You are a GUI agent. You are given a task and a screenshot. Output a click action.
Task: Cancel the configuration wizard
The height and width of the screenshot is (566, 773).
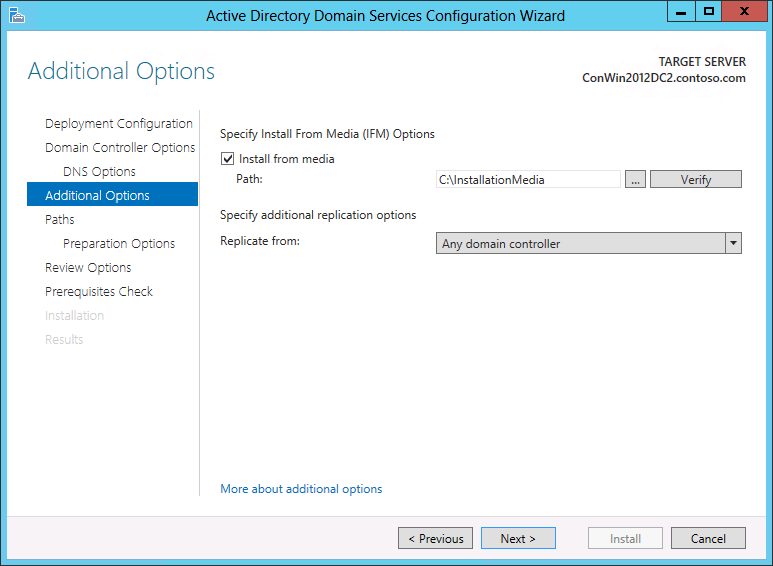tap(708, 538)
